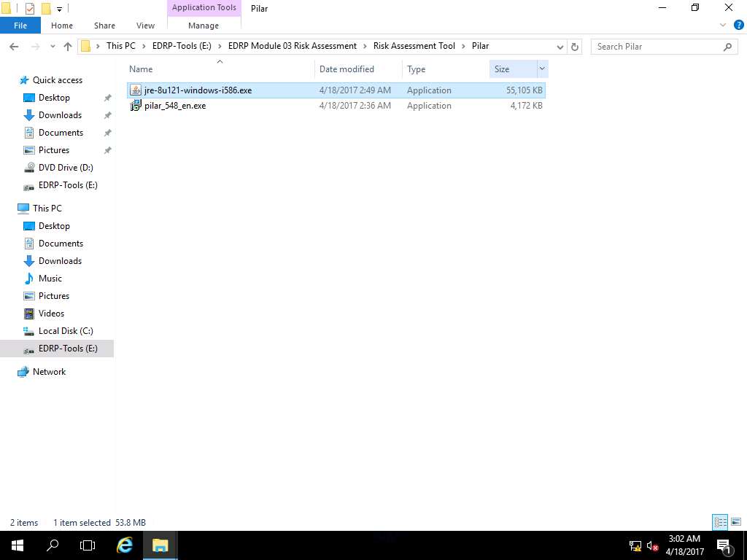
Task: Expand the chevron after EDRP-Tools (E:) in address bar
Action: point(220,46)
